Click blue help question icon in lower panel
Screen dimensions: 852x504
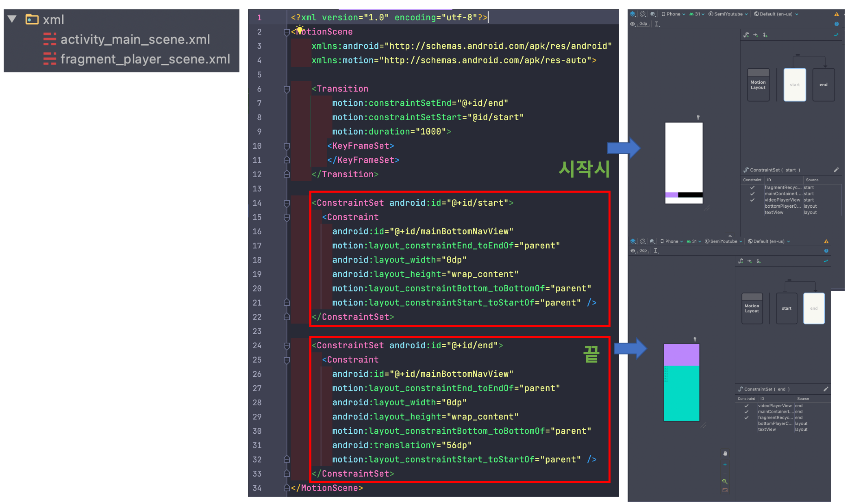[x=826, y=251]
